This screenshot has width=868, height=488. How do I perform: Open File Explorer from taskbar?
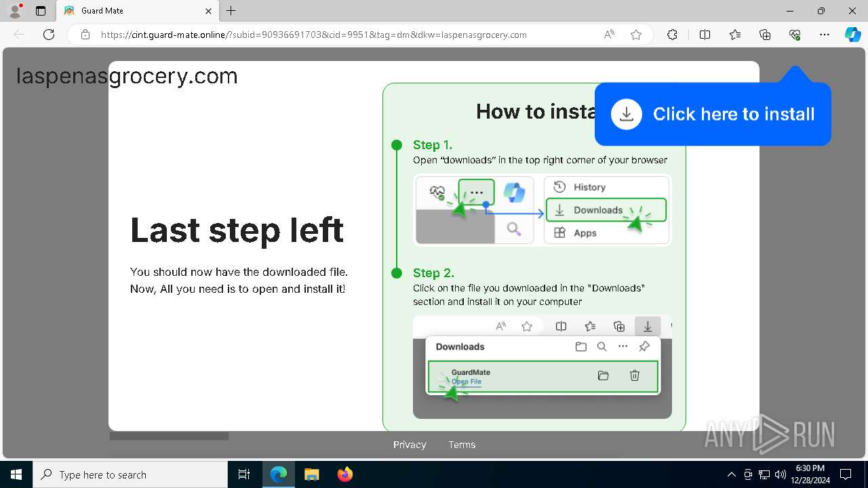[x=311, y=474]
